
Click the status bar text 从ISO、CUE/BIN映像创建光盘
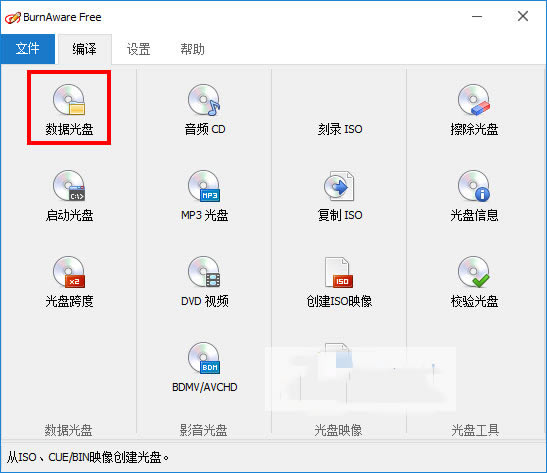88,457
